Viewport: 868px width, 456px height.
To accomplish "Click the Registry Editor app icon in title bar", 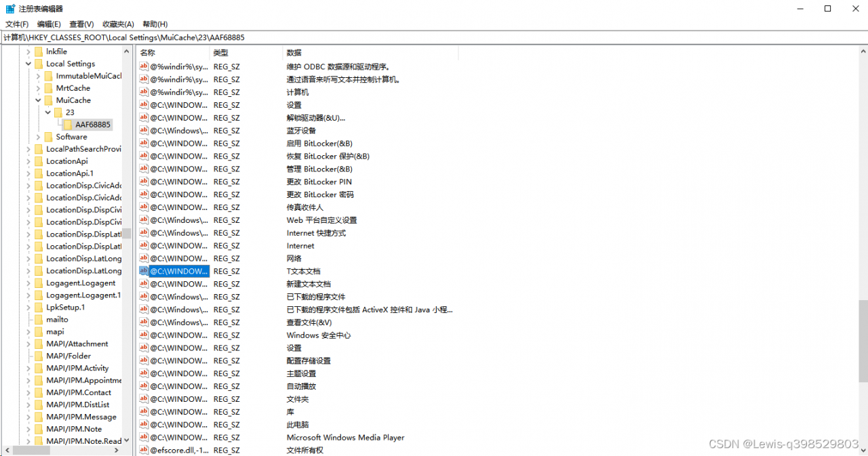I will tap(10, 9).
